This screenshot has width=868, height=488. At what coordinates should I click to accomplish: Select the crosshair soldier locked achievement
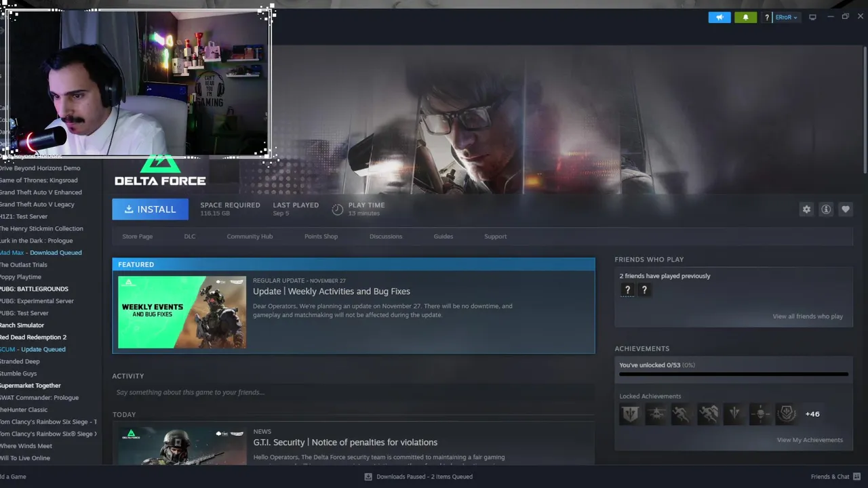759,414
